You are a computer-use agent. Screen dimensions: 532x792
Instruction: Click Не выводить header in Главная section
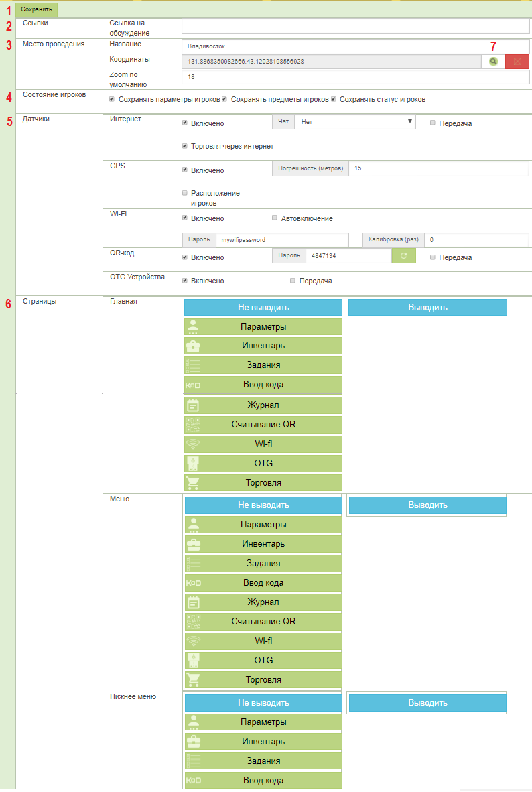[x=263, y=307]
